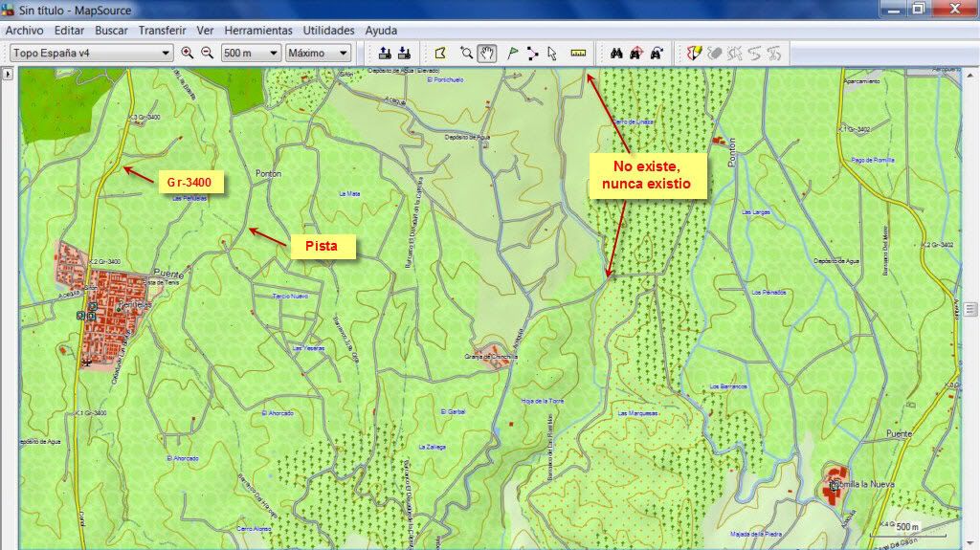Viewport: 980px width, 550px height.
Task: Select the map selection tool
Action: 440,54
